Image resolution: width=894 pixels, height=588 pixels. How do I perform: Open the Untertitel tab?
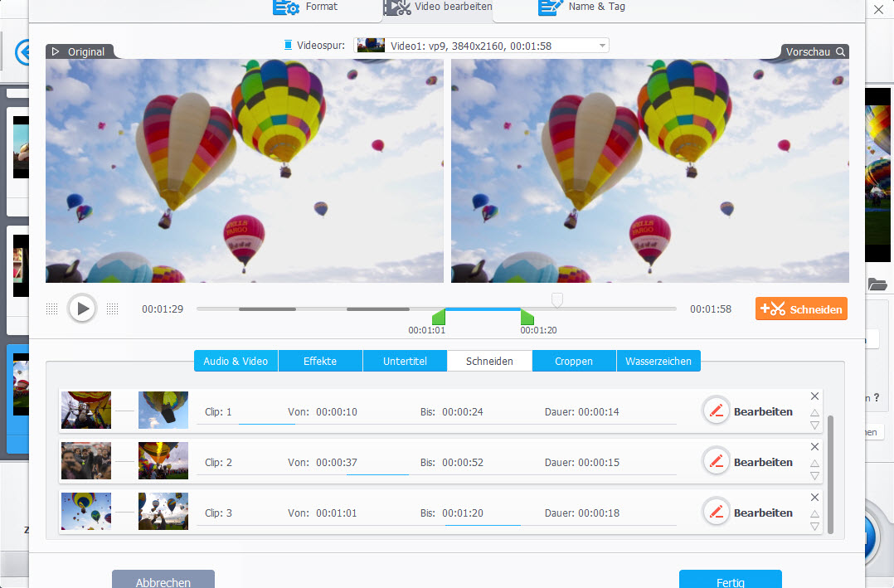405,361
